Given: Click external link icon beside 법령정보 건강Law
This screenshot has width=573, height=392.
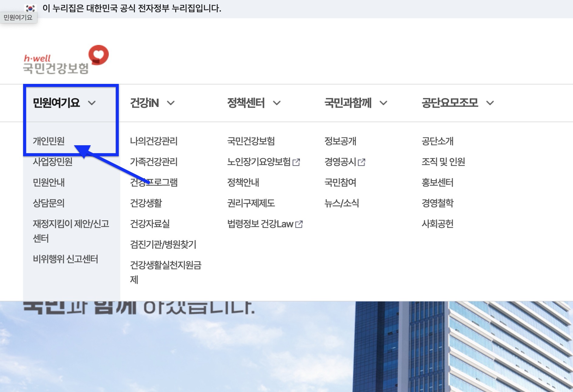Looking at the screenshot, I should point(299,224).
